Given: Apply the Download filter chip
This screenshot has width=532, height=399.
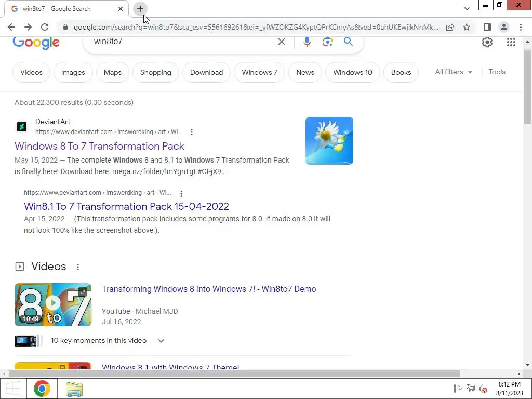Looking at the screenshot, I should pos(206,72).
